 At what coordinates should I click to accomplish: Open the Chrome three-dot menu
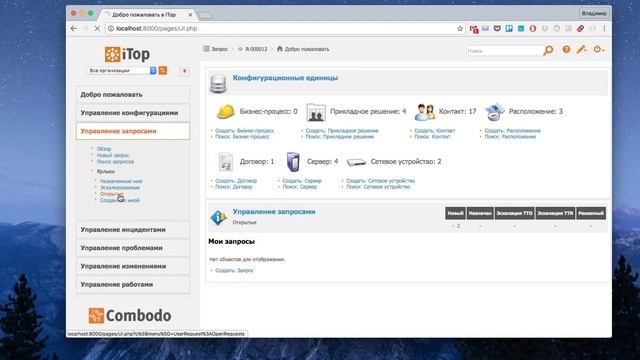[604, 29]
